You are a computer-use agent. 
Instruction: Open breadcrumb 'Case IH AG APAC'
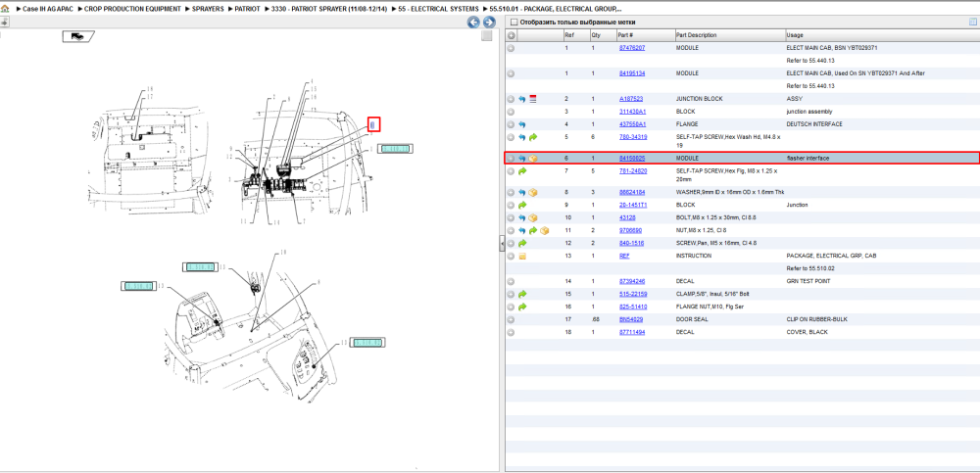point(48,9)
